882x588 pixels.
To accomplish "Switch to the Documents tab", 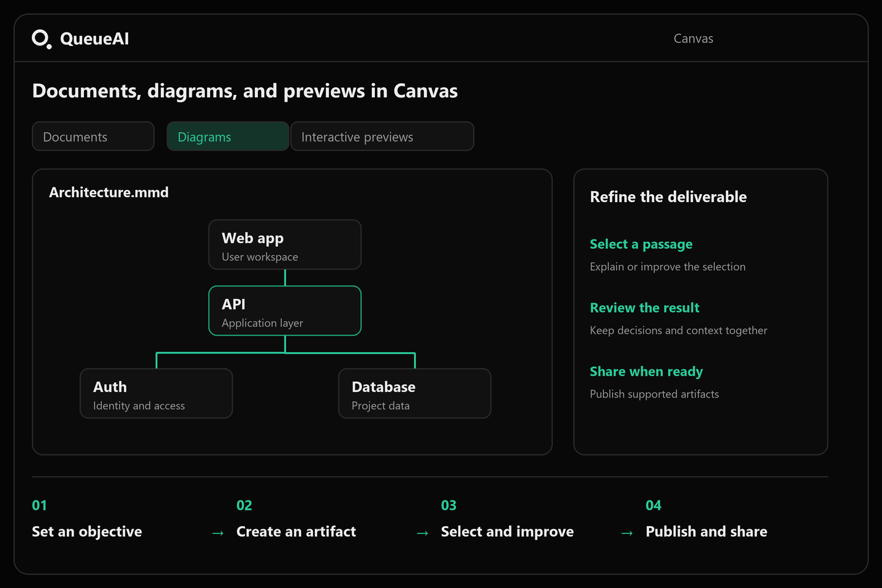I will 93,136.
